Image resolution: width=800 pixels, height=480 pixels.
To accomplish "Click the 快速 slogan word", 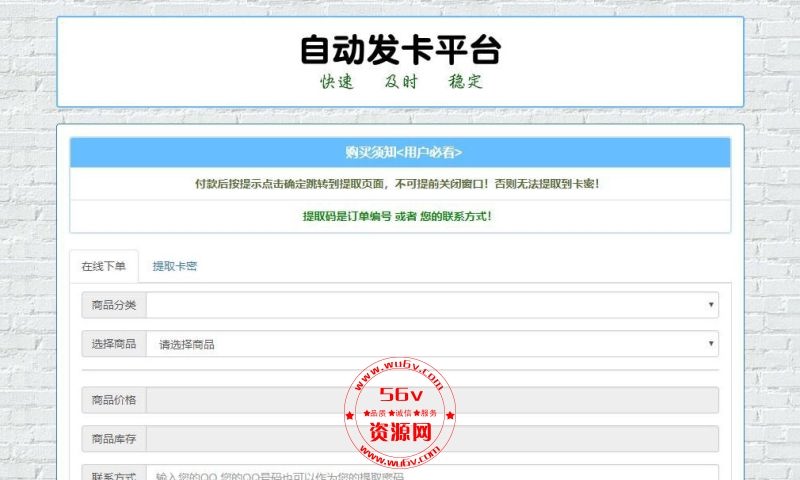I will click(x=337, y=82).
